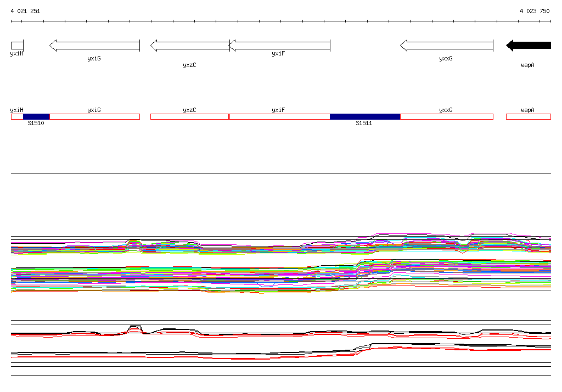Click the red yxiG transcript box

click(94, 116)
